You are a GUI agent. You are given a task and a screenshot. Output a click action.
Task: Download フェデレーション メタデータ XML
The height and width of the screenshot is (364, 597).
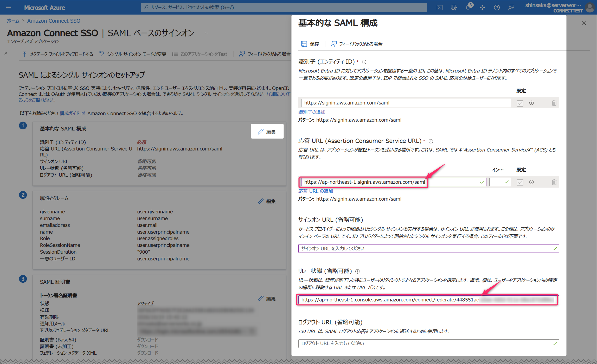148,353
